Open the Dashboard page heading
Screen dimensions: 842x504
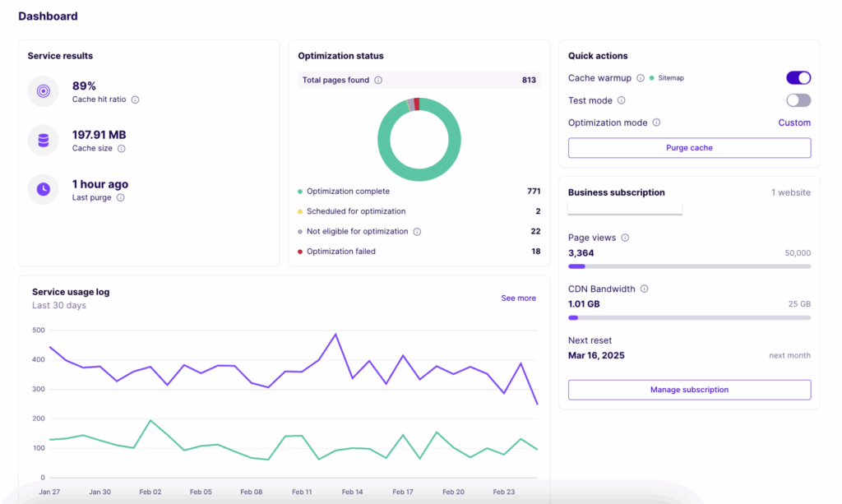[48, 16]
